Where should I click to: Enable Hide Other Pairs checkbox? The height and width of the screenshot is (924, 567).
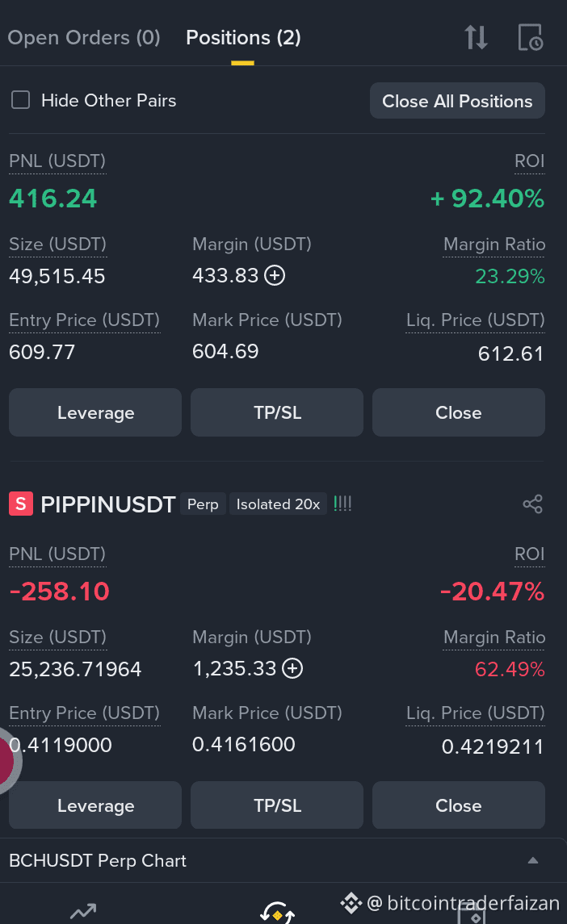click(x=21, y=100)
